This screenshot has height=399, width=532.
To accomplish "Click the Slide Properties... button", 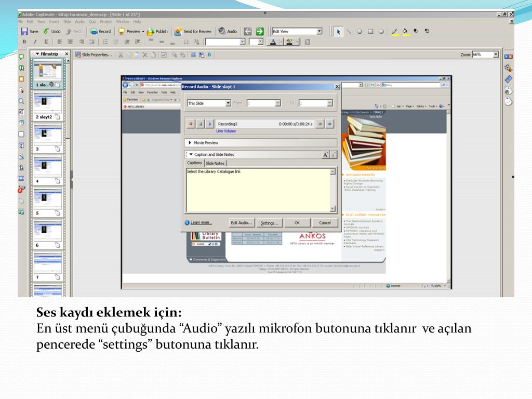I will tap(94, 55).
